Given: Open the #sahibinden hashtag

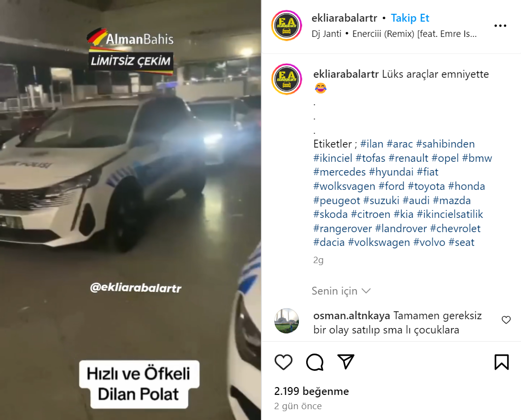Looking at the screenshot, I should click(x=445, y=144).
